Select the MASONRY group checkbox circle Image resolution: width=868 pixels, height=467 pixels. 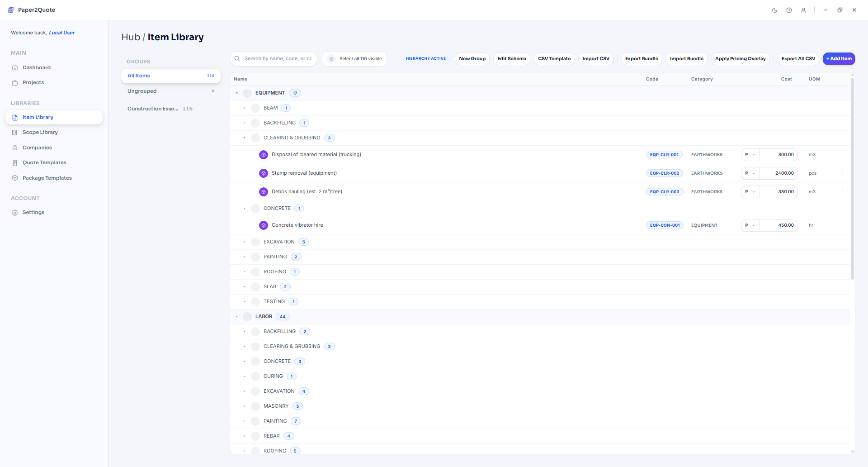tap(255, 406)
